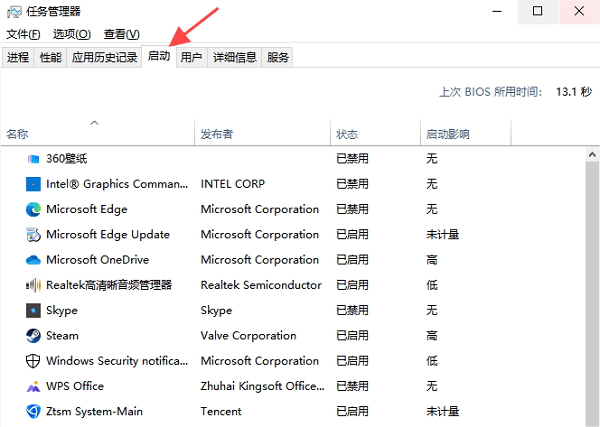The height and width of the screenshot is (427, 600).
Task: Select the Microsoft Edge icon
Action: tap(33, 209)
